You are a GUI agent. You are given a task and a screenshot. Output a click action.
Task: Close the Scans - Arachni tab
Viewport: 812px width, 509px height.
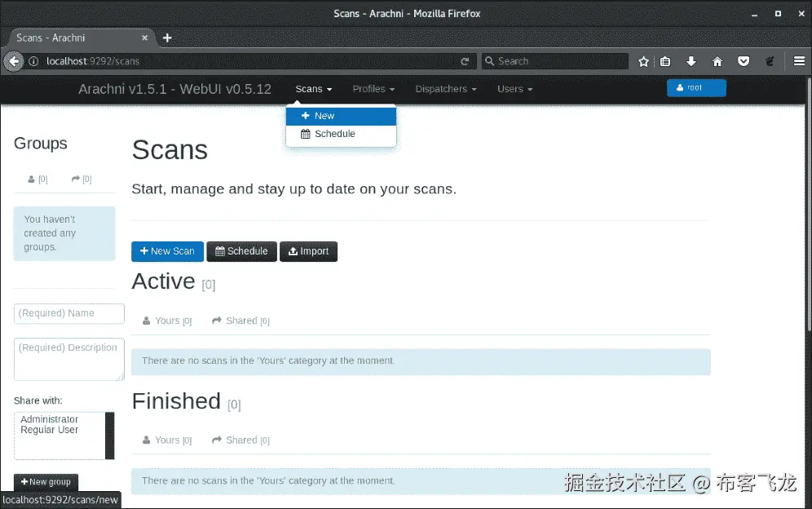click(x=144, y=38)
